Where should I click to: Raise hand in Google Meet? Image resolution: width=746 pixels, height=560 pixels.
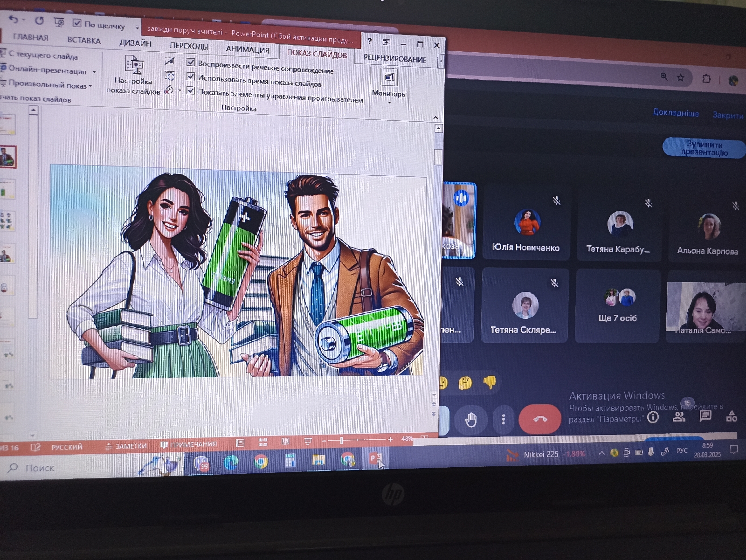[471, 420]
